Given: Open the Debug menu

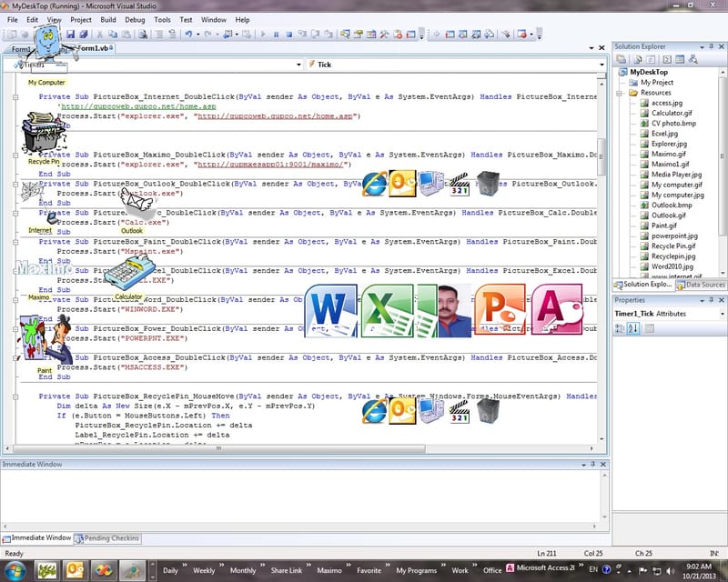Looking at the screenshot, I should pos(135,20).
